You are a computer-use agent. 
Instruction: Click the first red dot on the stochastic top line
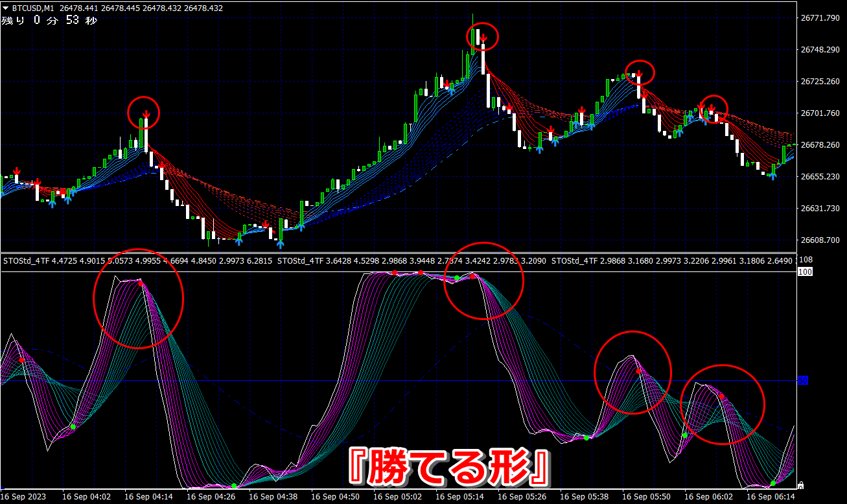click(x=395, y=273)
